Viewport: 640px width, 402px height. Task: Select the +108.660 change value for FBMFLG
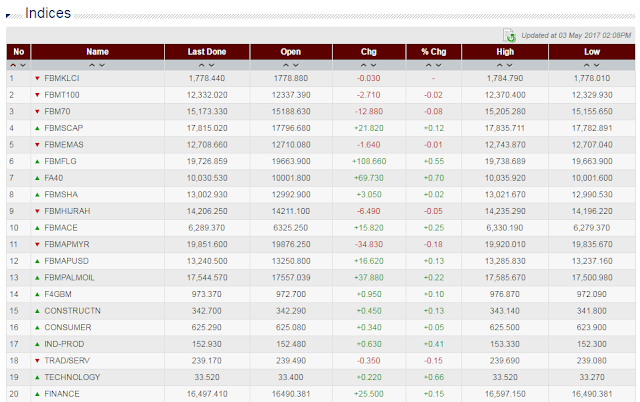click(369, 161)
